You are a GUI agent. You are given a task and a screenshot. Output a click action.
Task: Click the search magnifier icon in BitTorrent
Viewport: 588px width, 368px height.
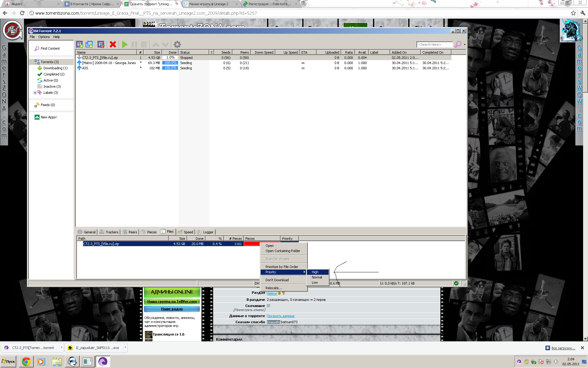tap(458, 44)
